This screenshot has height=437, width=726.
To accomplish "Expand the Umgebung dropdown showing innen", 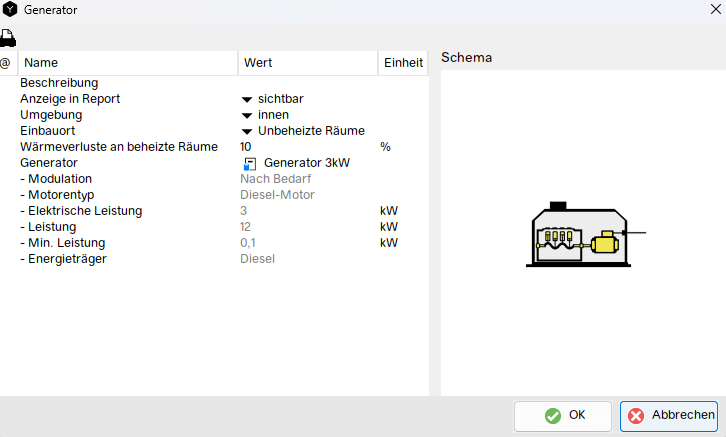I will [247, 115].
